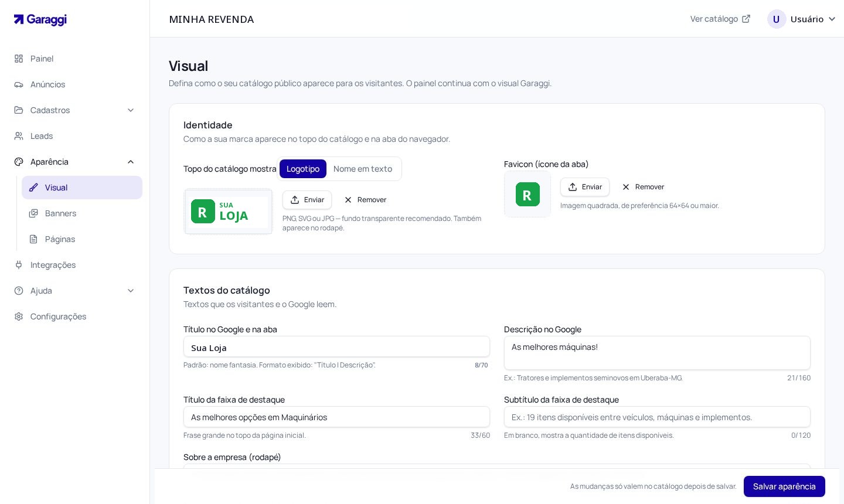Image resolution: width=844 pixels, height=504 pixels.
Task: Click the Título no Google e na aba field
Action: click(336, 347)
